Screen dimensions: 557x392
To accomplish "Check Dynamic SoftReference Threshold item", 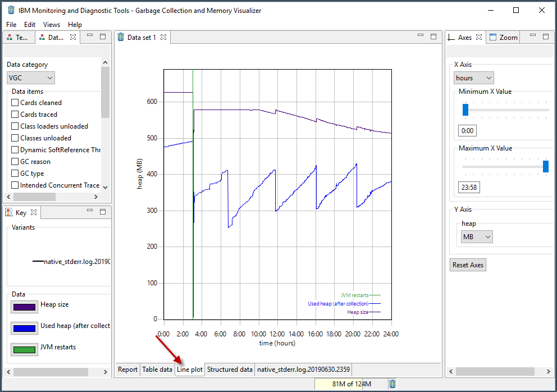I will [x=15, y=149].
